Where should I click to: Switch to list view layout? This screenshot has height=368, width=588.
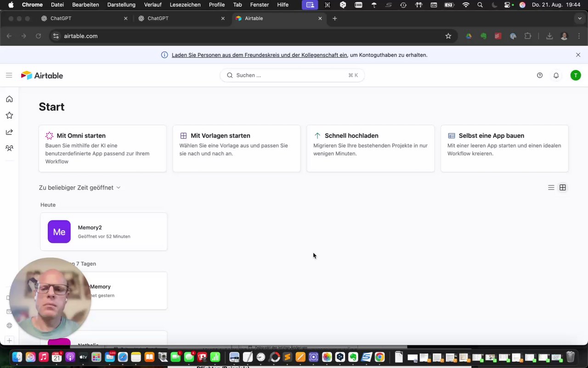pos(551,187)
